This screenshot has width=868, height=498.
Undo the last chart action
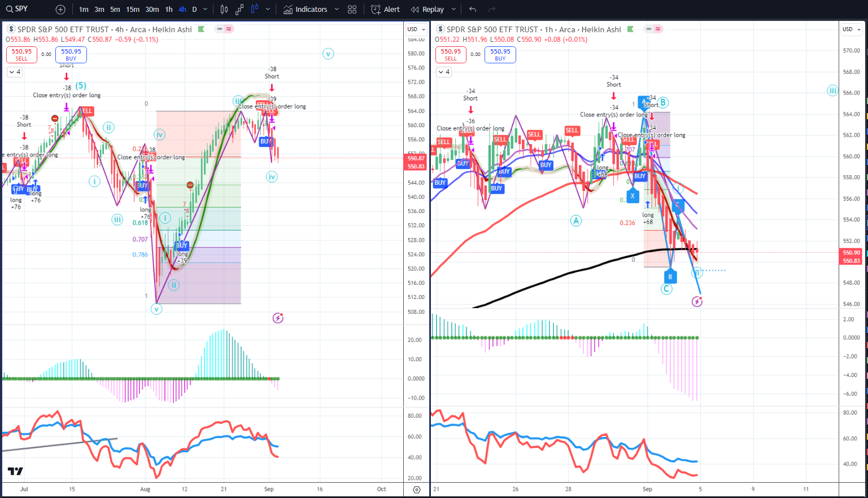473,10
